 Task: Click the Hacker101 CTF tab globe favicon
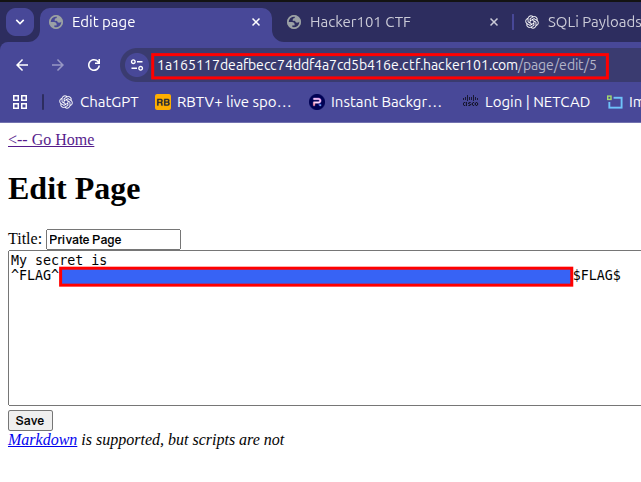pyautogui.click(x=294, y=22)
